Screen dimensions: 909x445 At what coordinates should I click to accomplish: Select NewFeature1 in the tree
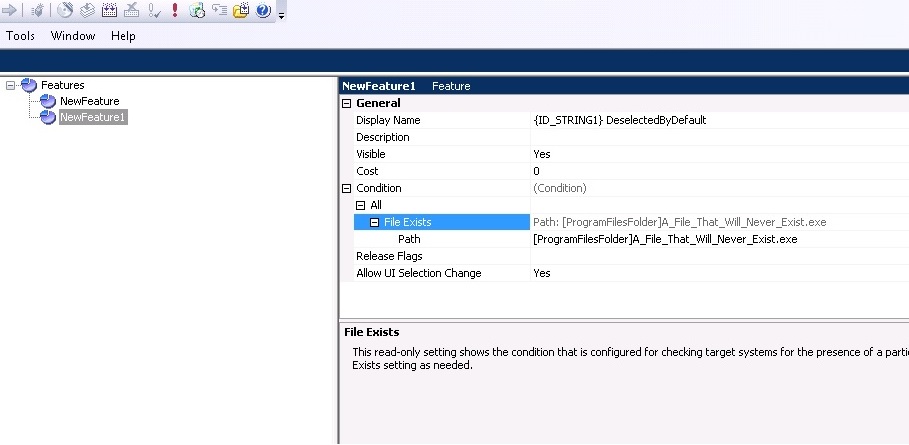pyautogui.click(x=93, y=118)
